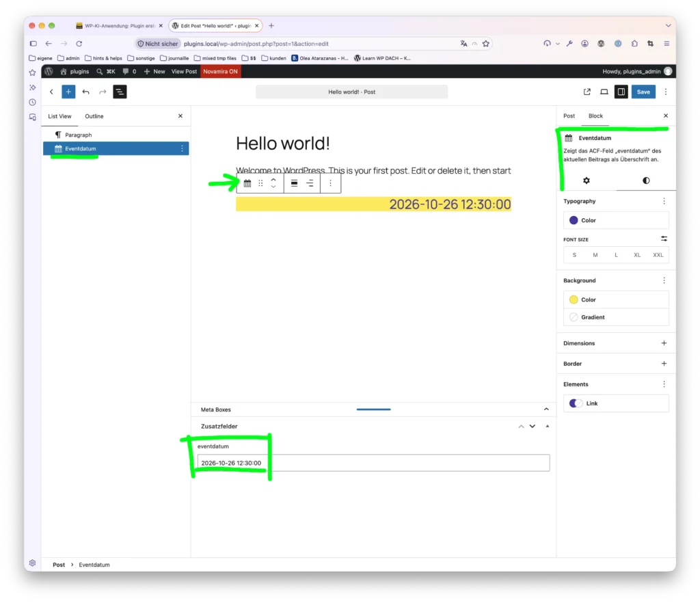
Task: Click Novamira ON in admin bar
Action: pos(221,71)
